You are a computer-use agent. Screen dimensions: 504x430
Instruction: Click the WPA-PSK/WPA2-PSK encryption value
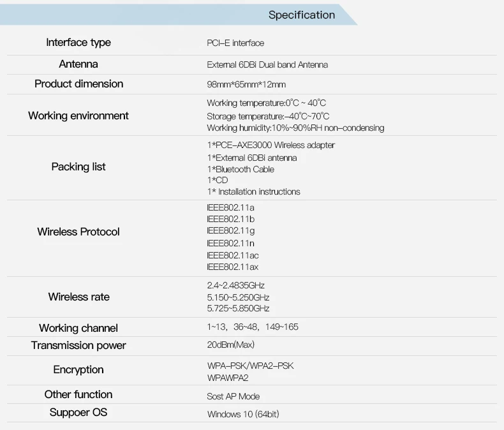[250, 366]
